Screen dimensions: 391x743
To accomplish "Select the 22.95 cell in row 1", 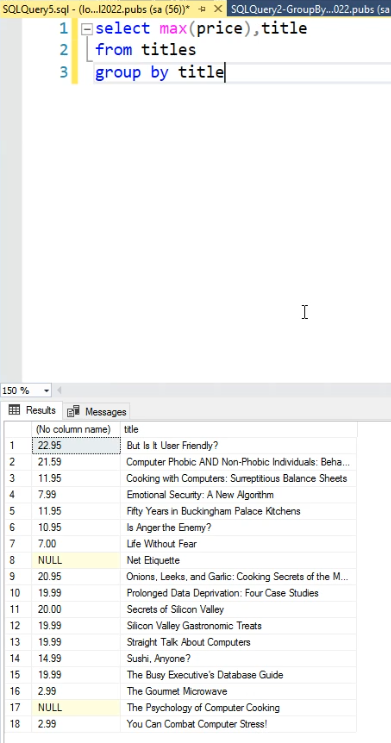I will pos(76,445).
